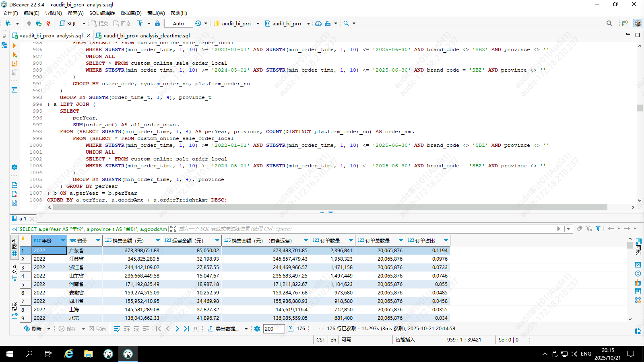Go to next result page arrow
The height and width of the screenshot is (362, 644).
177,329
